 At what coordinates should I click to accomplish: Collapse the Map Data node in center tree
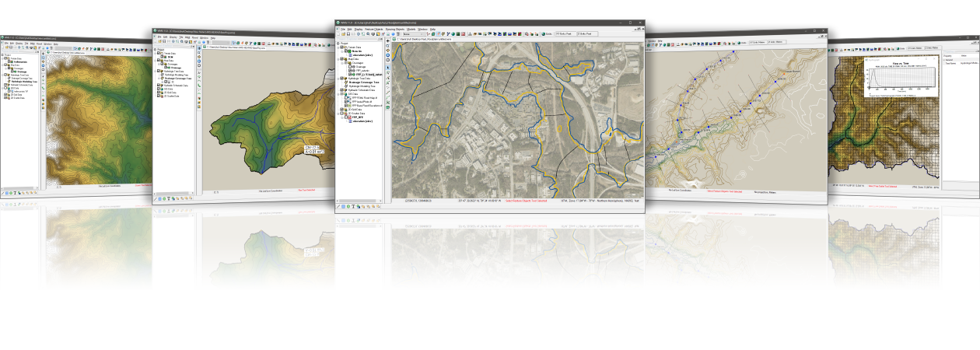point(338,58)
